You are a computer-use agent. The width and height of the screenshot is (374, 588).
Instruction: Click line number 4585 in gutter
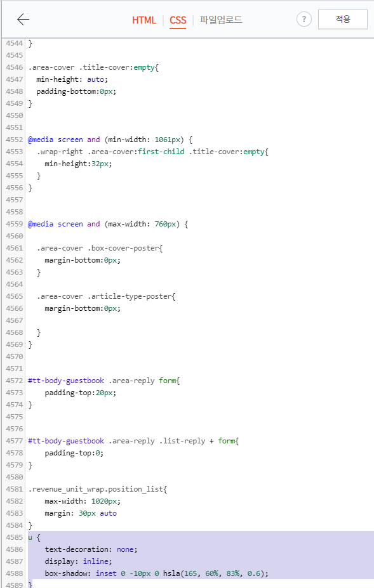click(14, 537)
